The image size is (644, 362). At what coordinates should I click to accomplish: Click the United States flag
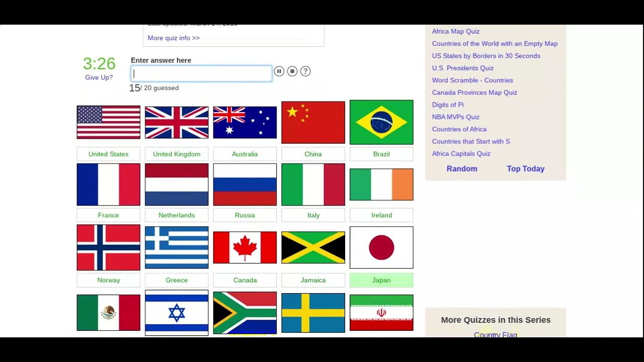pyautogui.click(x=109, y=122)
